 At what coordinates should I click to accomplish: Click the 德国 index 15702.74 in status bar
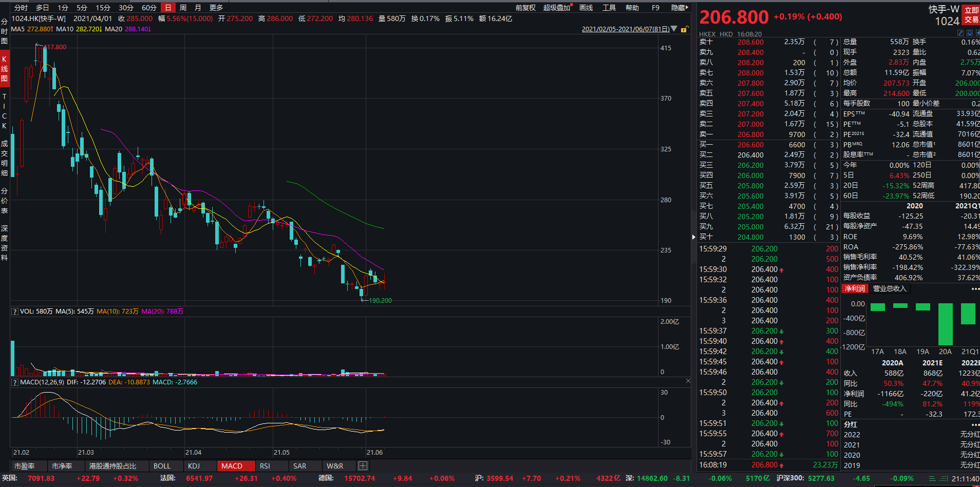(360, 478)
